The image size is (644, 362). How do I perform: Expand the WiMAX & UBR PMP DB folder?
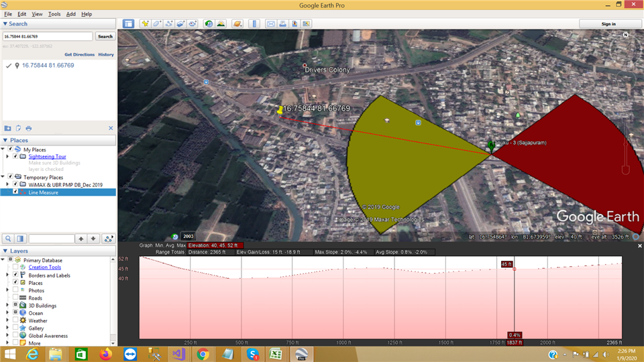point(7,184)
